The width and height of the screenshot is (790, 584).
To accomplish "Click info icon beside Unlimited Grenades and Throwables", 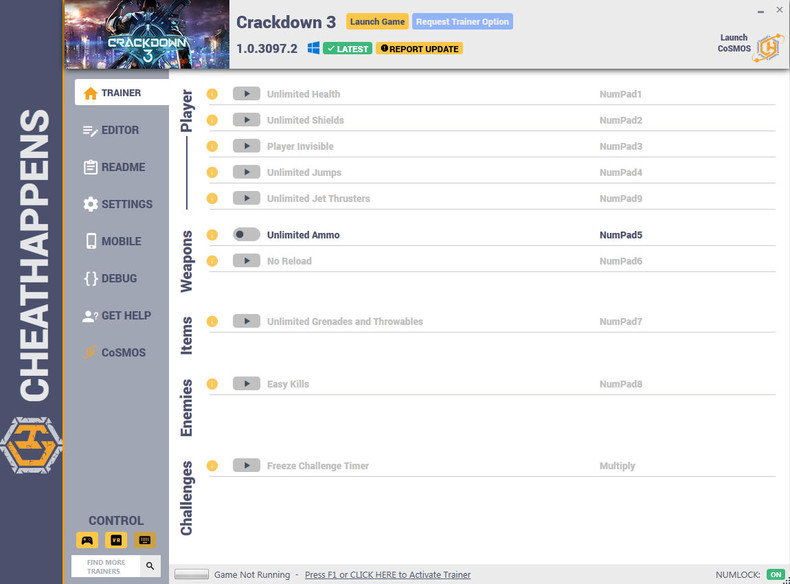I will point(212,322).
